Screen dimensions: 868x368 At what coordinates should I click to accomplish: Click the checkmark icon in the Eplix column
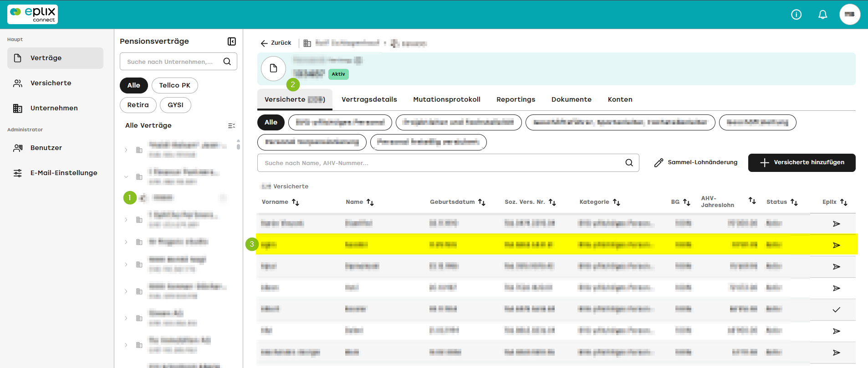tap(836, 310)
